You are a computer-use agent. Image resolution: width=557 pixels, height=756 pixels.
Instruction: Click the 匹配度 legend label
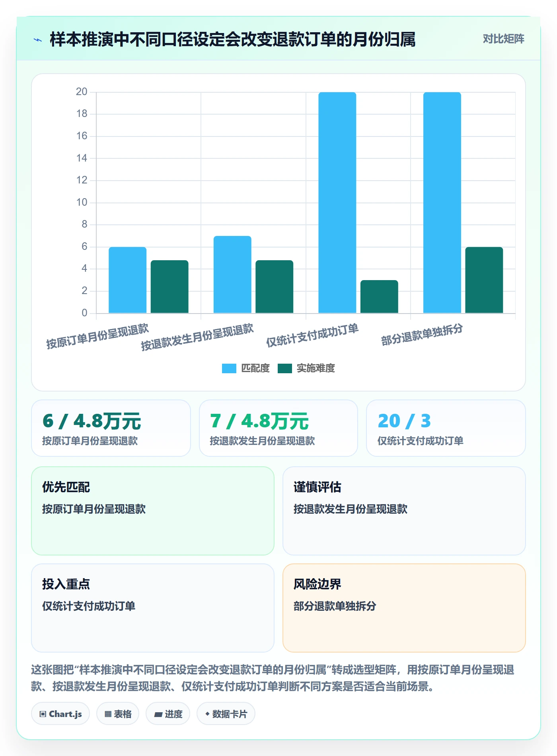(255, 368)
